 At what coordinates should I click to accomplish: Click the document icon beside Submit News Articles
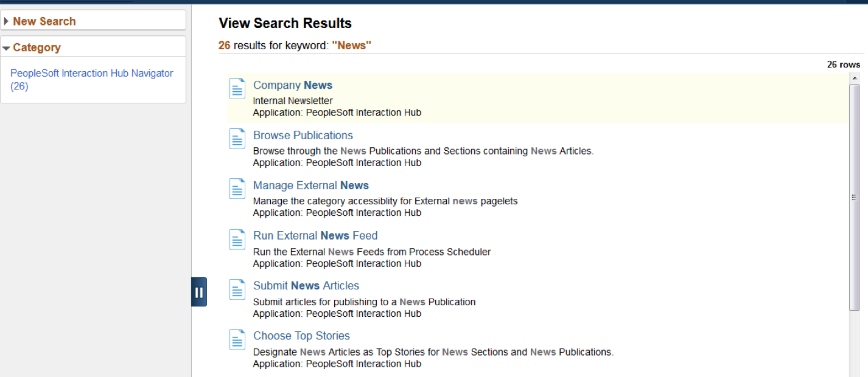point(237,289)
